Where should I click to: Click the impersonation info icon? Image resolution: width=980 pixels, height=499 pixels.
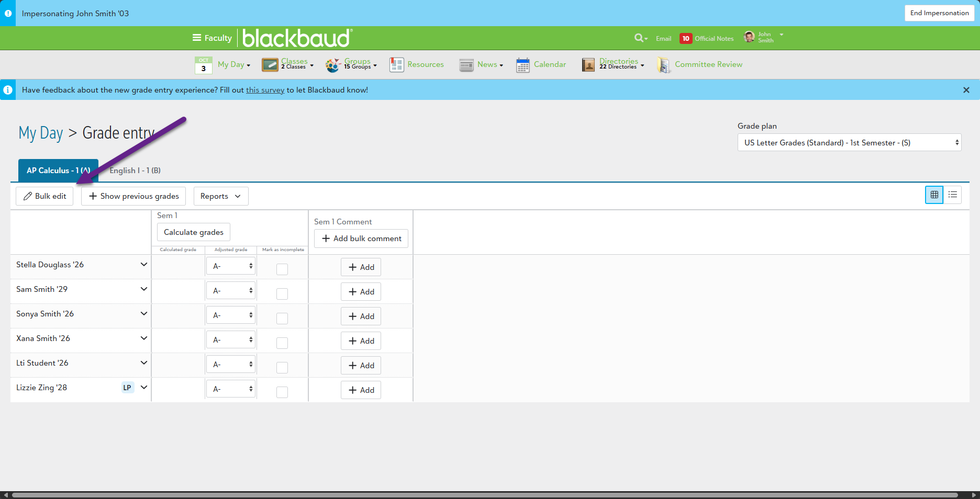(8, 13)
